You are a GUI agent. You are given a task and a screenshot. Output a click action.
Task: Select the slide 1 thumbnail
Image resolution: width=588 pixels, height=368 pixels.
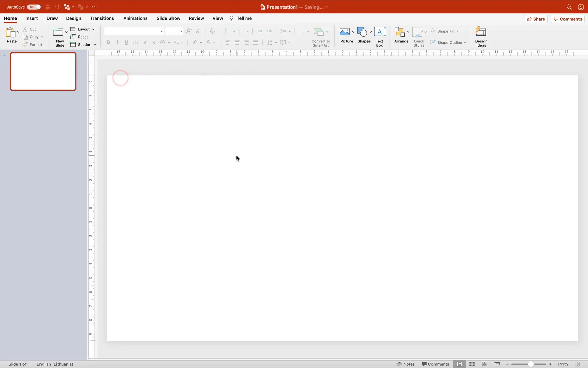pos(43,72)
